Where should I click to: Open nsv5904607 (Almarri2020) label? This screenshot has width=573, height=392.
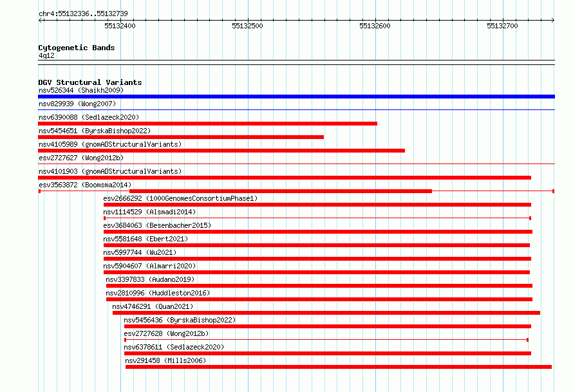[149, 266]
